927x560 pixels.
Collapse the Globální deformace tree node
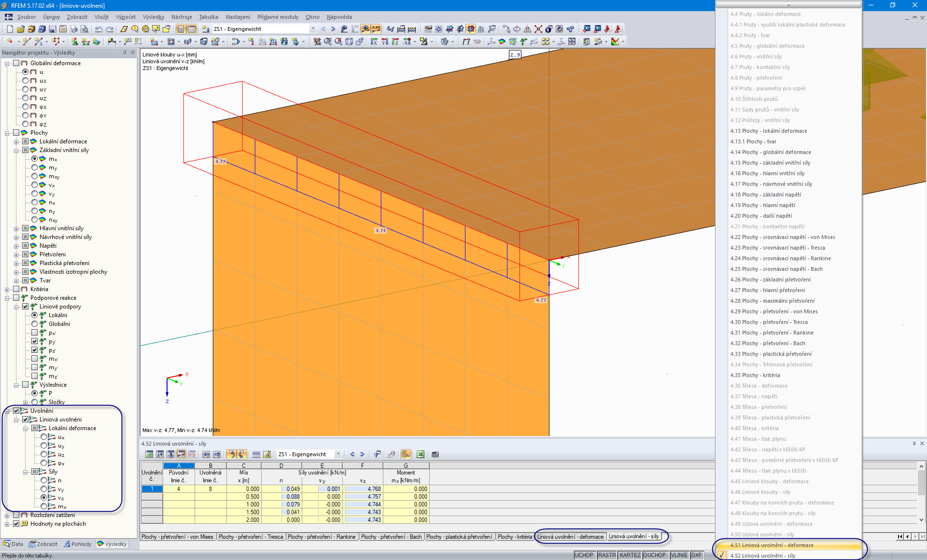click(7, 63)
